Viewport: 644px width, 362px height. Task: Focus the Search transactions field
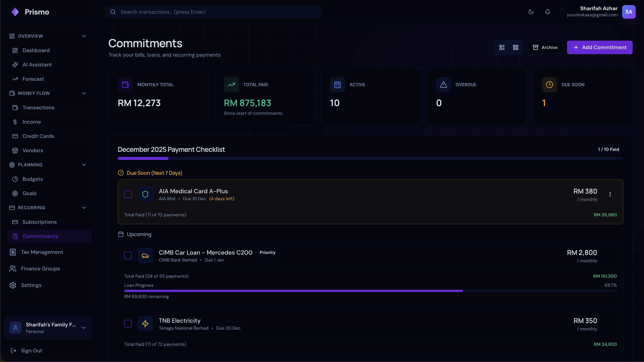point(214,12)
